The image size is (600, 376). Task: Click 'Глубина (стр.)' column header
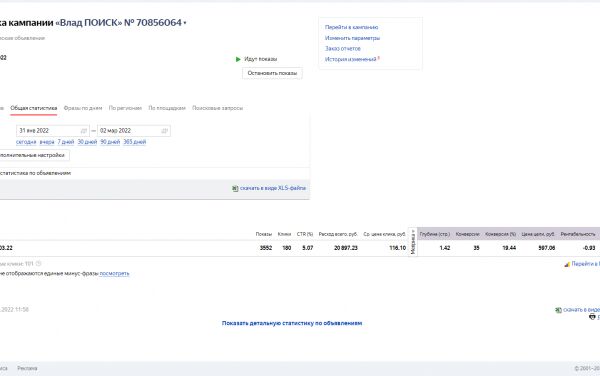[435, 234]
